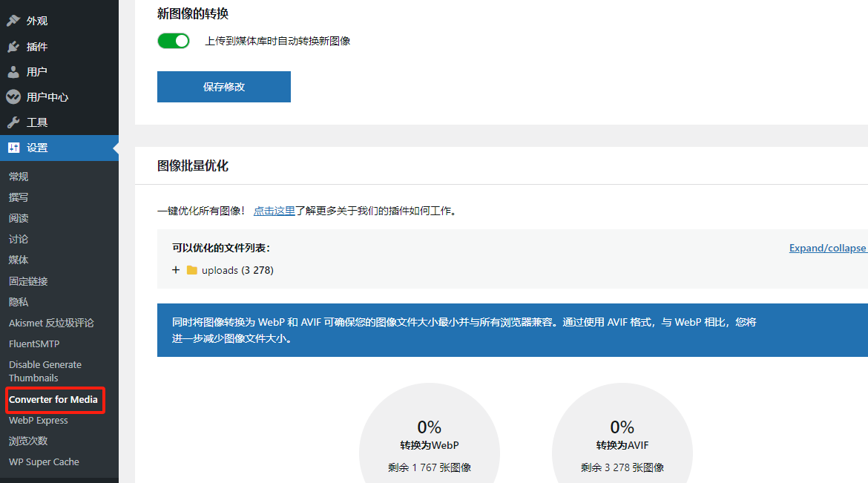Viewport: 868px width, 483px height.
Task: Open the 媒体 (Media) settings submenu item
Action: (18, 260)
